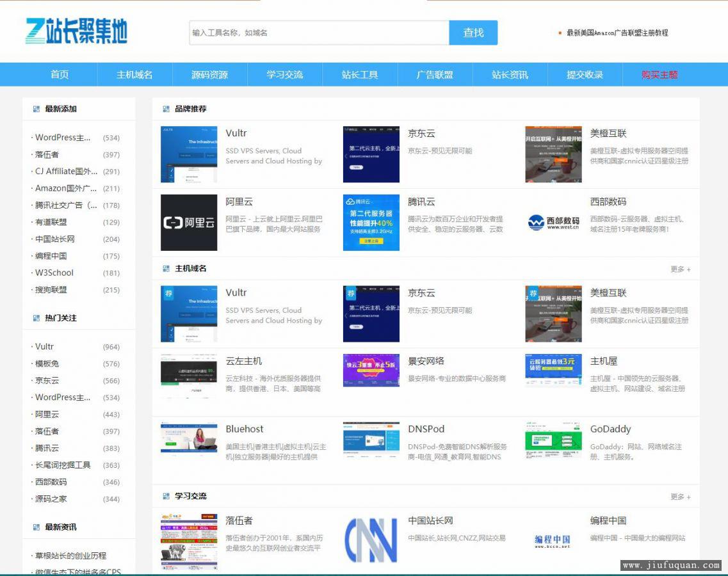
Task: Click the 景安网络 thumbnail
Action: tap(371, 371)
